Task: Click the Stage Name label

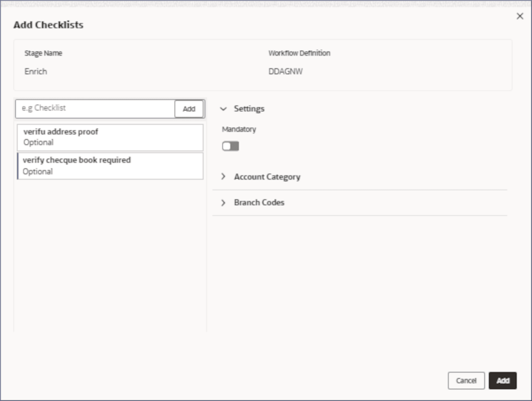Action: (43, 53)
